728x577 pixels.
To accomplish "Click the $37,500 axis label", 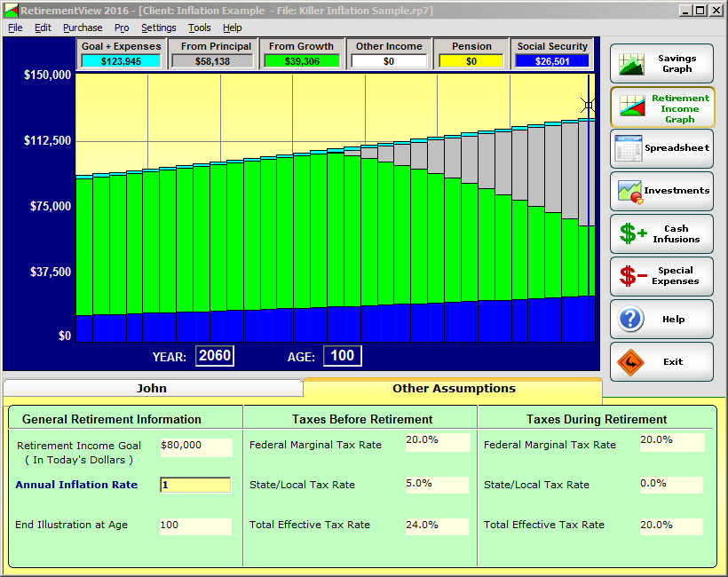I will 51,272.
